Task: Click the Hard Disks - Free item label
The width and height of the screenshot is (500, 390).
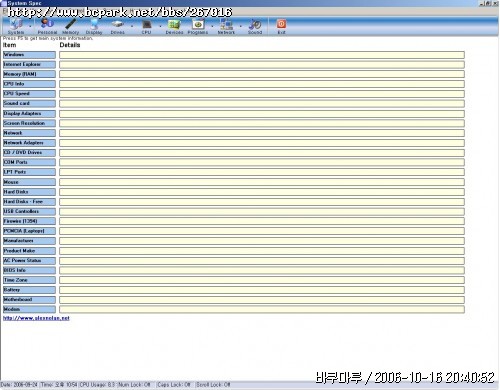Action: [29, 202]
